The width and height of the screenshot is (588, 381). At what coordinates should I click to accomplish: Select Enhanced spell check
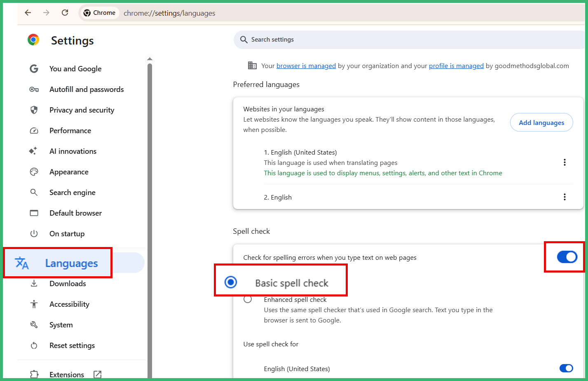point(248,299)
